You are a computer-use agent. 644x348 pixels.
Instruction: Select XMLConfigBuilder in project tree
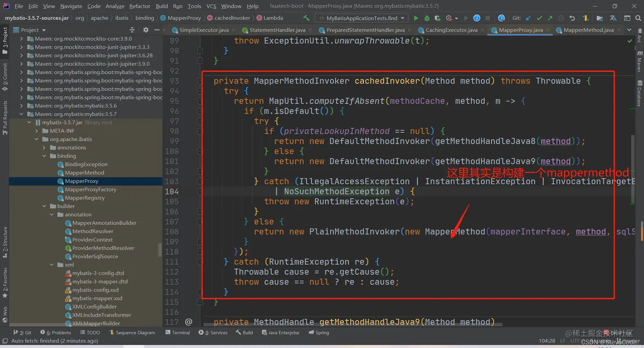(95, 307)
